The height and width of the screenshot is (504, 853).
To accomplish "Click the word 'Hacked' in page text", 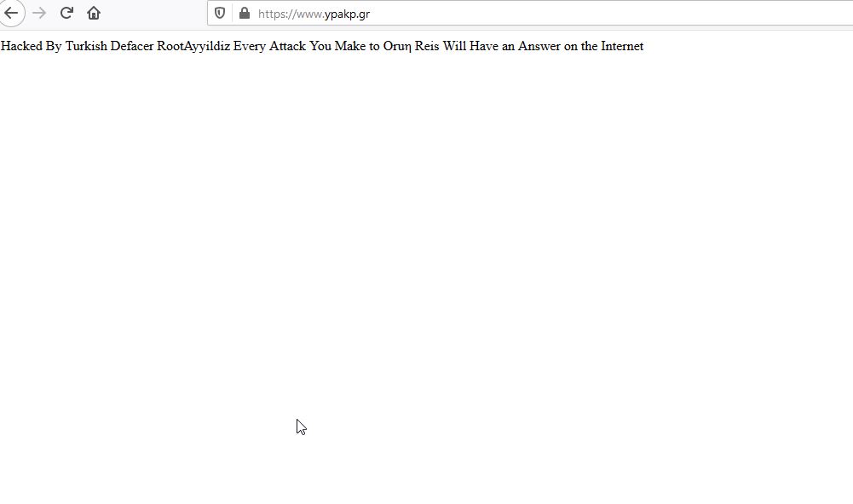I will (x=21, y=46).
